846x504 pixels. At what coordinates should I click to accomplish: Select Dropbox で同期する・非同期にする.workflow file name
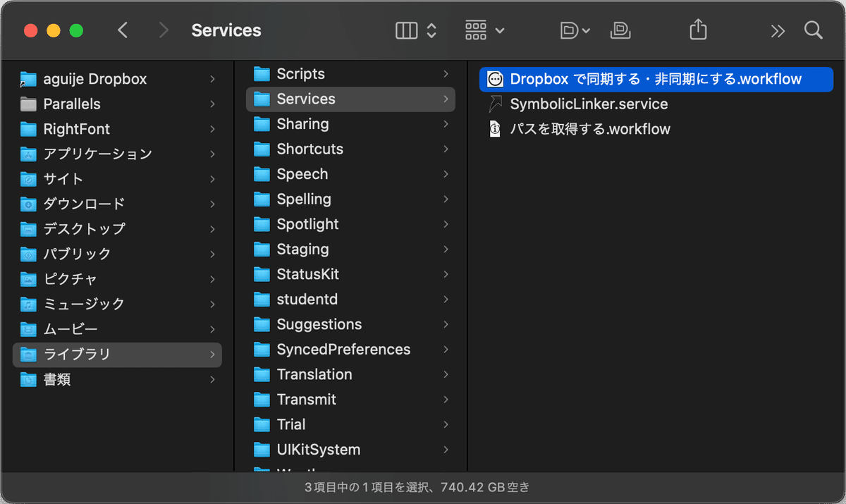(656, 79)
